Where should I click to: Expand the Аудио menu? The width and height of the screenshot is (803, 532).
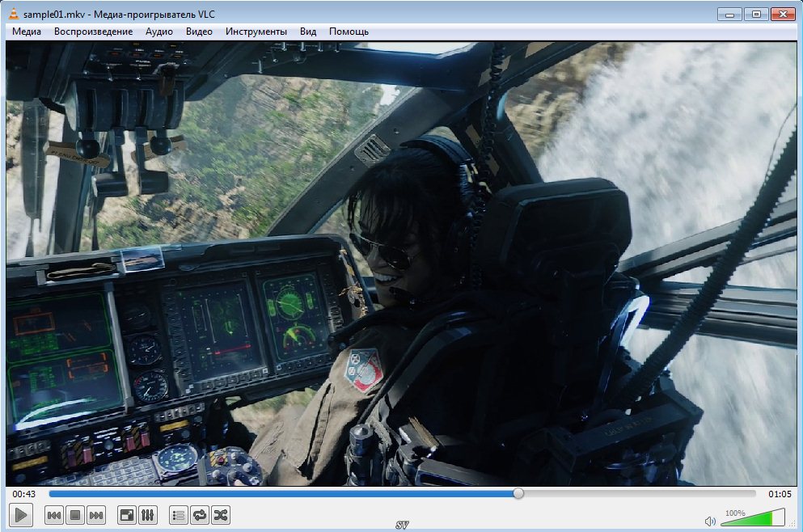pos(159,32)
